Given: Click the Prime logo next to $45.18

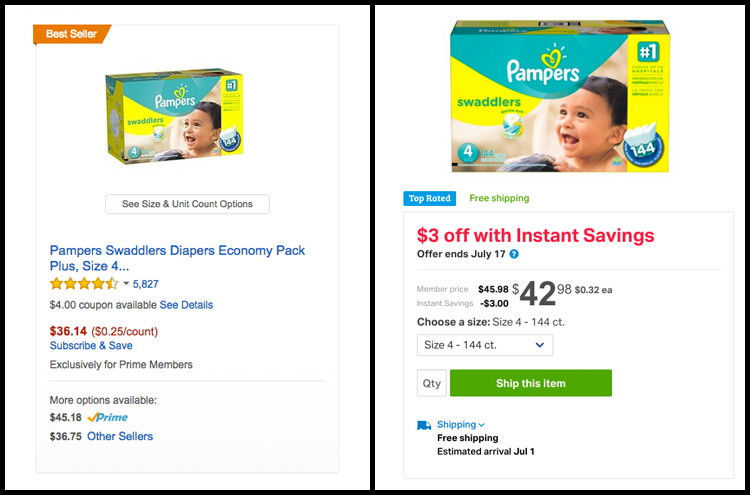Looking at the screenshot, I should click(x=108, y=418).
